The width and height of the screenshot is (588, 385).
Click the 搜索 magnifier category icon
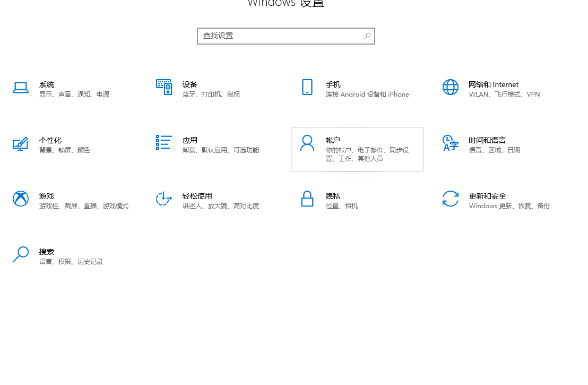pyautogui.click(x=21, y=255)
